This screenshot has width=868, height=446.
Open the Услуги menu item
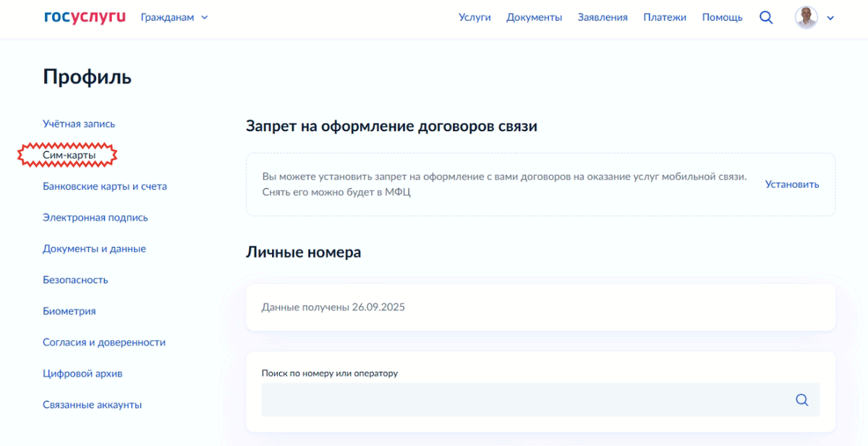tap(475, 17)
